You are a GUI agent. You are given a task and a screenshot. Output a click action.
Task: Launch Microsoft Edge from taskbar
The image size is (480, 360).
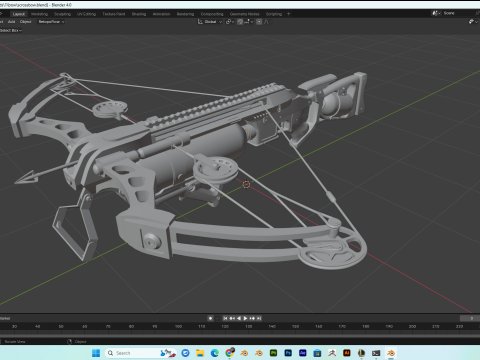[215, 353]
